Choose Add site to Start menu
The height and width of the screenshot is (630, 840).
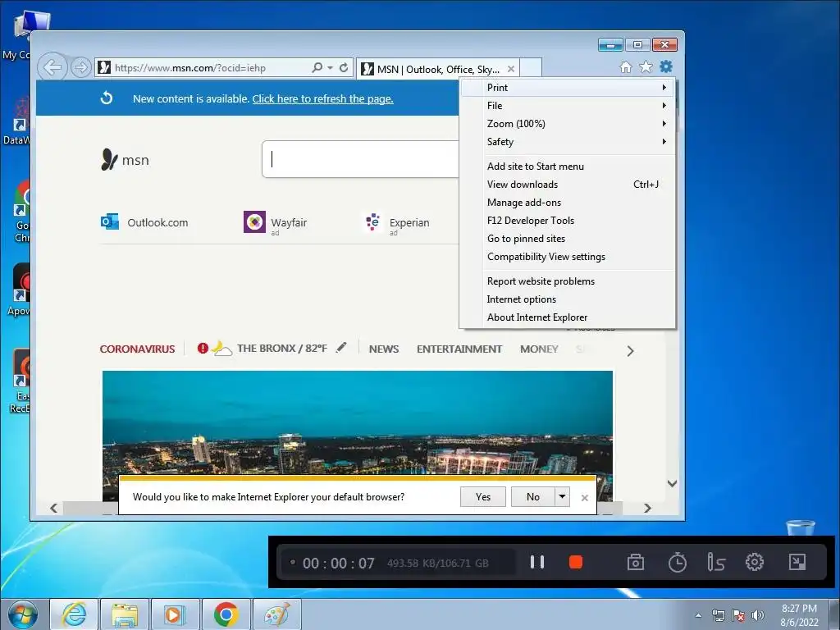point(568,167)
